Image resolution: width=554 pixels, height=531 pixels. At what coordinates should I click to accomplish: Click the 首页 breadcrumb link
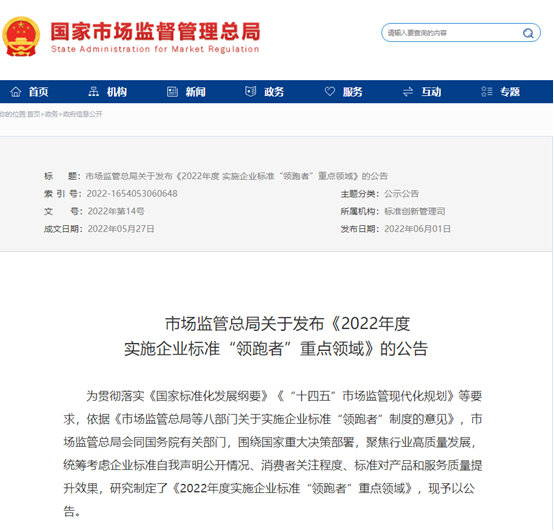34,114
